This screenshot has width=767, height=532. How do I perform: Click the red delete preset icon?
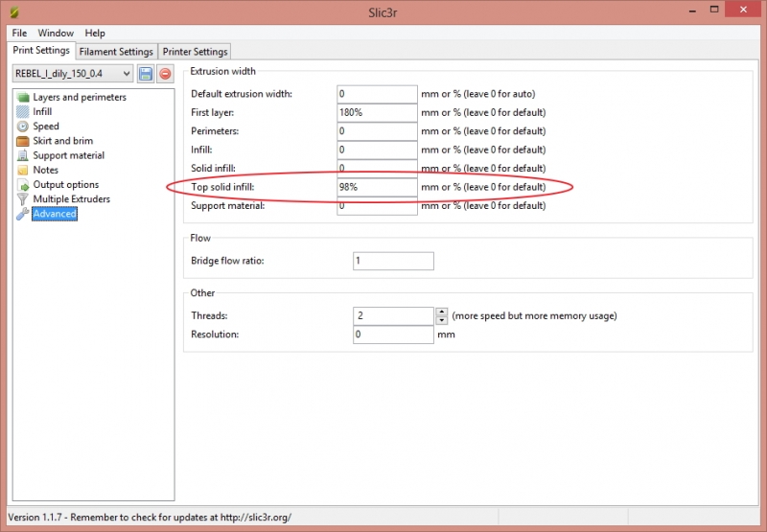(x=165, y=74)
